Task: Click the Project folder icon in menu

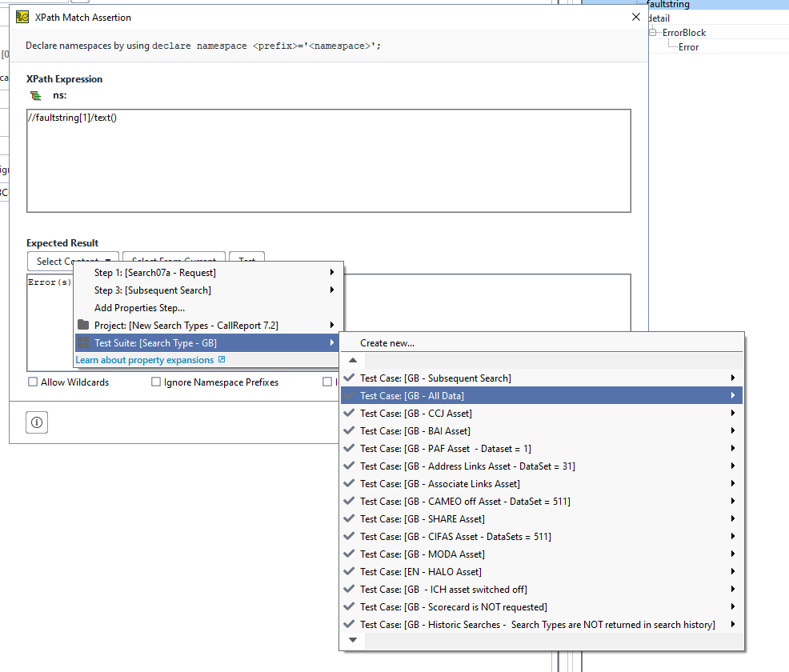Action: tap(83, 325)
